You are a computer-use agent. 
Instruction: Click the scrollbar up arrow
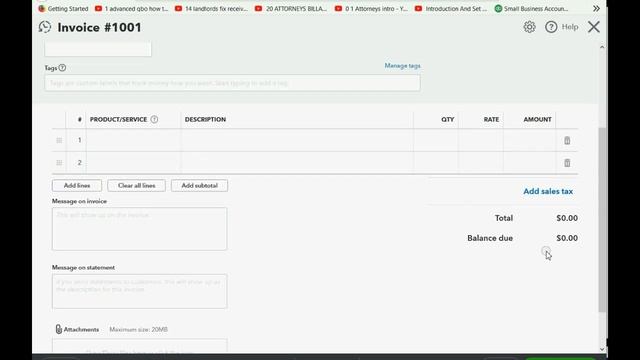tap(602, 47)
